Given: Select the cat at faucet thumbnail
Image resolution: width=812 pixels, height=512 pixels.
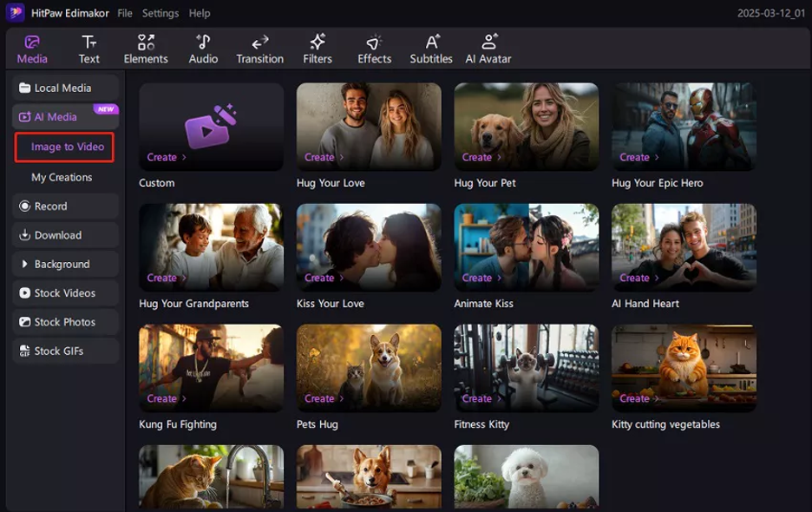Looking at the screenshot, I should click(x=212, y=476).
